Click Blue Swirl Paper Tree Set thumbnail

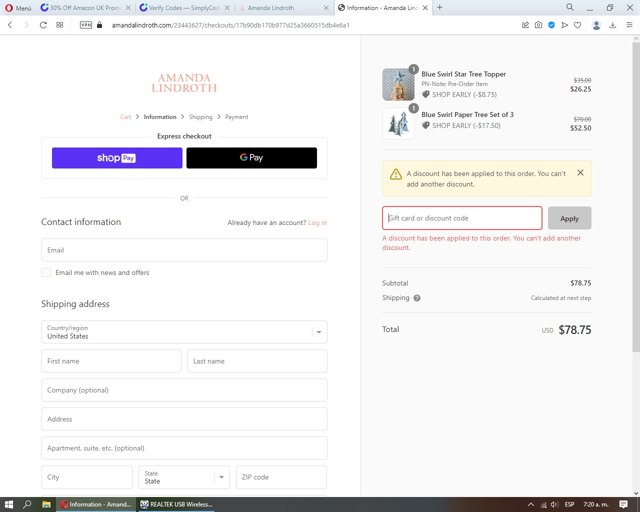point(398,123)
